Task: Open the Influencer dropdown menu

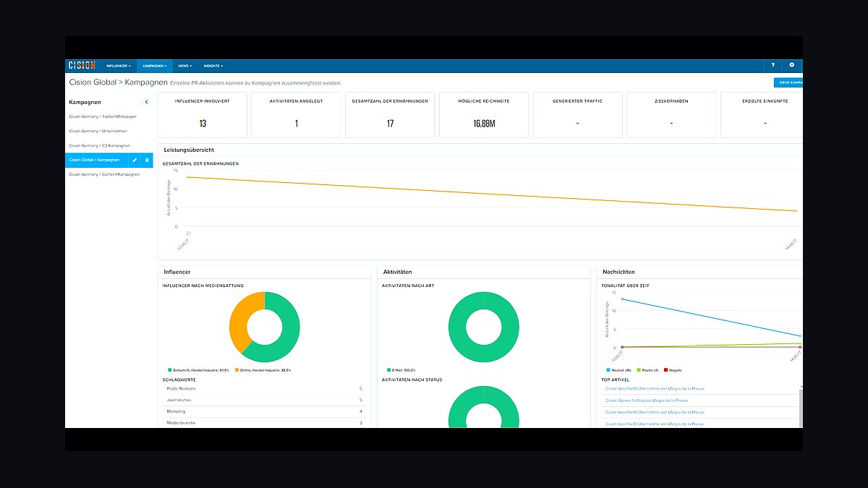Action: (119, 66)
